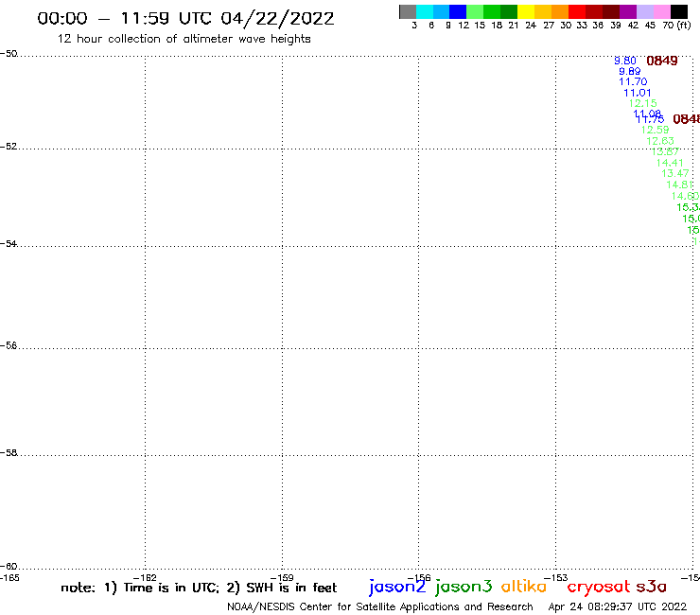Click the bright red legend swatch
The image size is (700, 615).
(x=577, y=11)
